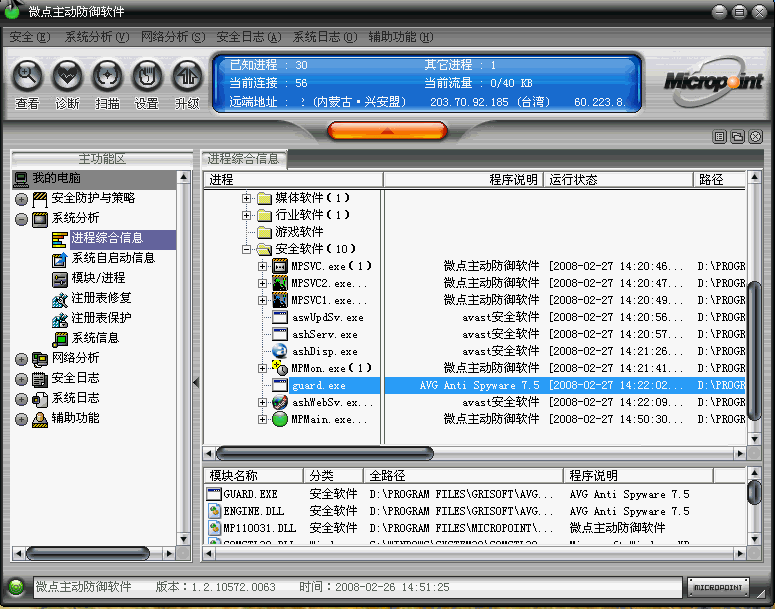Viewport: 775px width, 609px height.
Task: Click the 系统自启动信息 icon
Action: point(59,260)
